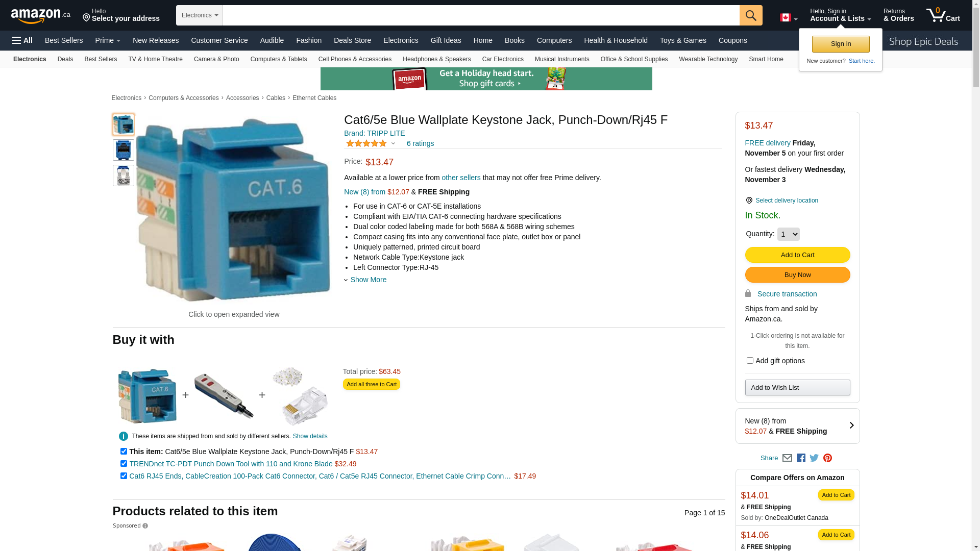The image size is (980, 551).
Task: Click the Add to Cart button
Action: point(797,255)
